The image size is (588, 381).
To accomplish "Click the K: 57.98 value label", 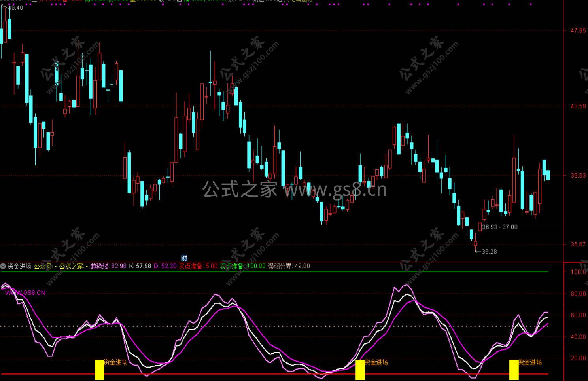I will 140,266.
